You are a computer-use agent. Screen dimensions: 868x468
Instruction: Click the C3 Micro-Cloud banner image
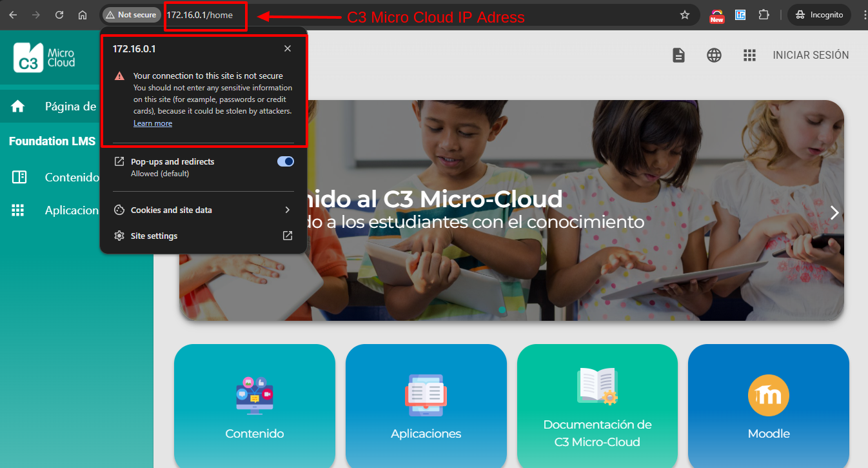[x=511, y=210]
